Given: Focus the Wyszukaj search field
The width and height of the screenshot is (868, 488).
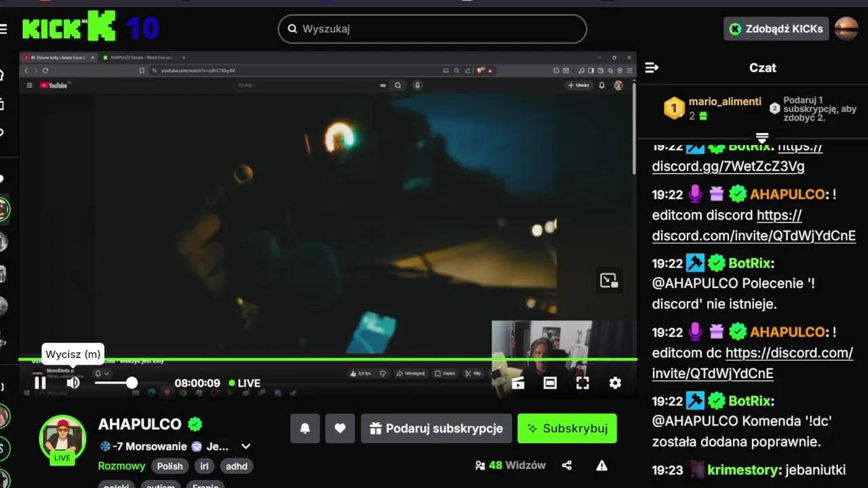Looking at the screenshot, I should (x=432, y=29).
